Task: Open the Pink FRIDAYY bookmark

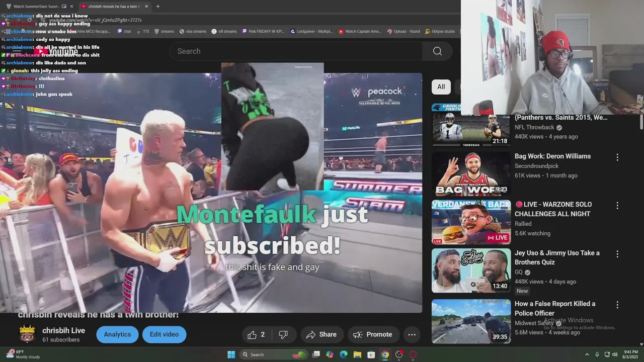Action: 263,31
